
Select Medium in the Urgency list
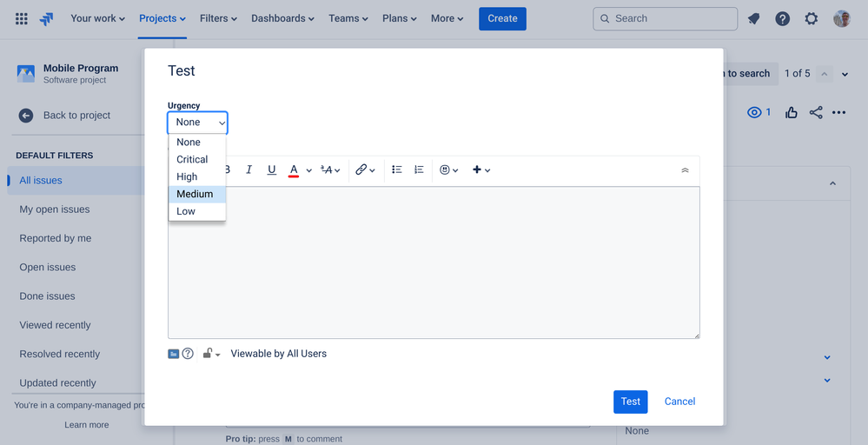[197, 194]
